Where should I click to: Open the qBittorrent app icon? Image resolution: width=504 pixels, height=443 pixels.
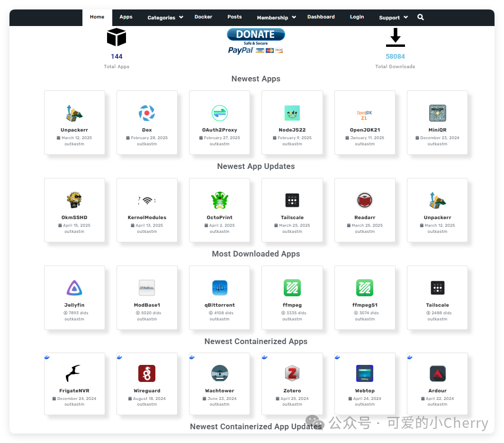pos(219,288)
